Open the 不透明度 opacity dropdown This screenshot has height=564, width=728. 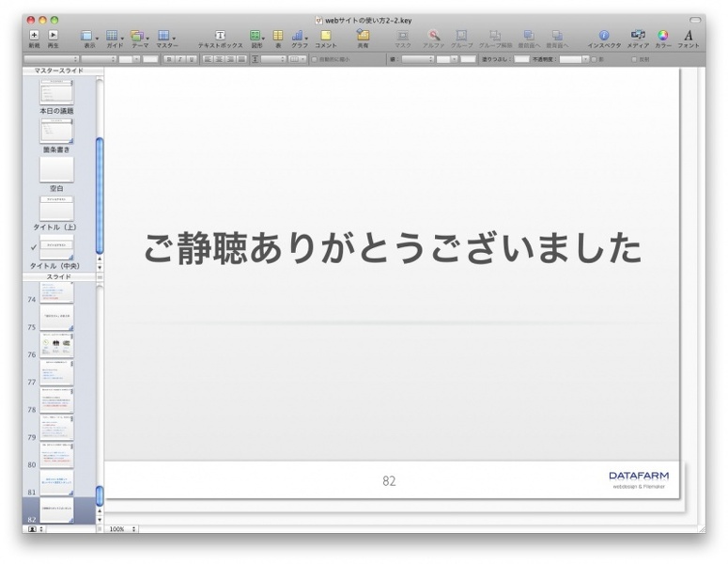574,59
